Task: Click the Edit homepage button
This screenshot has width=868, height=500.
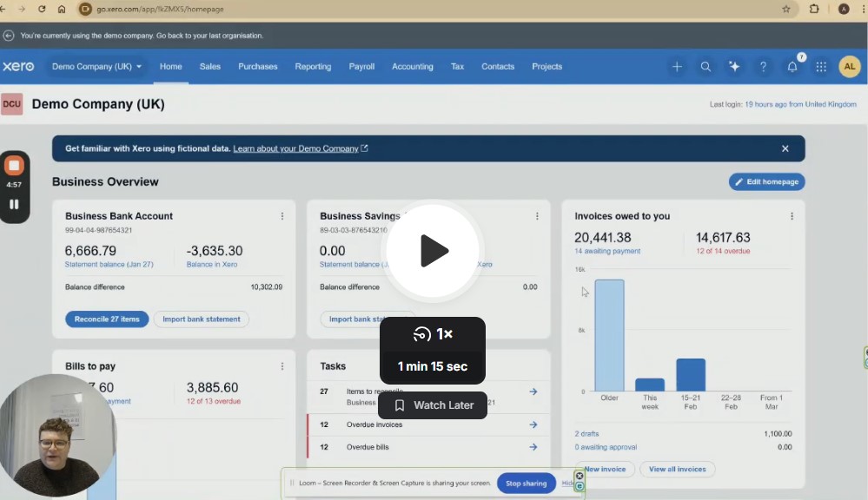Action: point(766,181)
